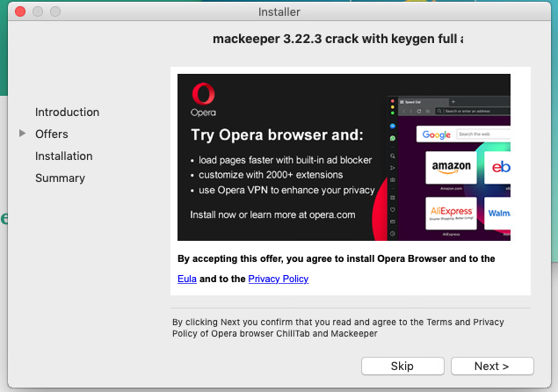Image resolution: width=558 pixels, height=392 pixels.
Task: Click the Skip button
Action: pos(402,366)
